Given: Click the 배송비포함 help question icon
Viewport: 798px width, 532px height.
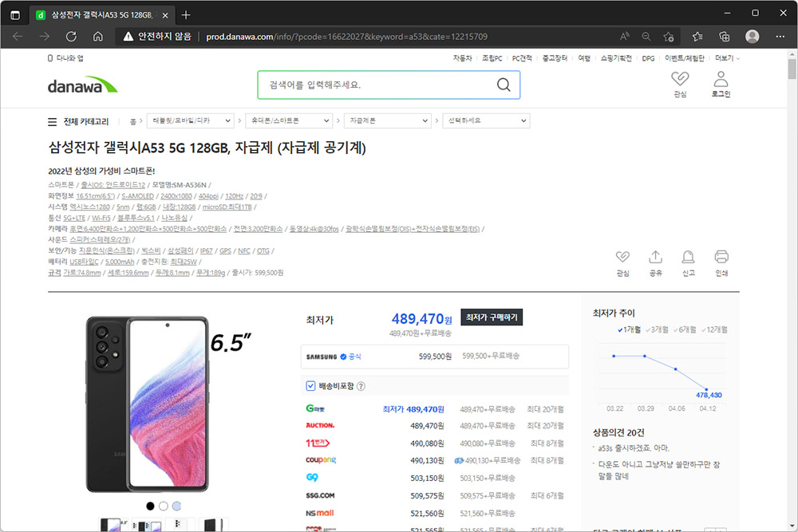Looking at the screenshot, I should [361, 386].
